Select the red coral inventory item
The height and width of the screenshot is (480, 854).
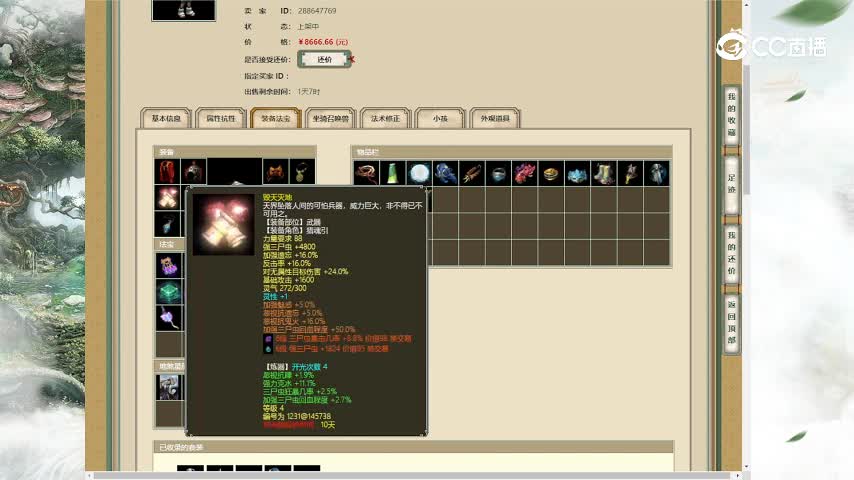[524, 173]
